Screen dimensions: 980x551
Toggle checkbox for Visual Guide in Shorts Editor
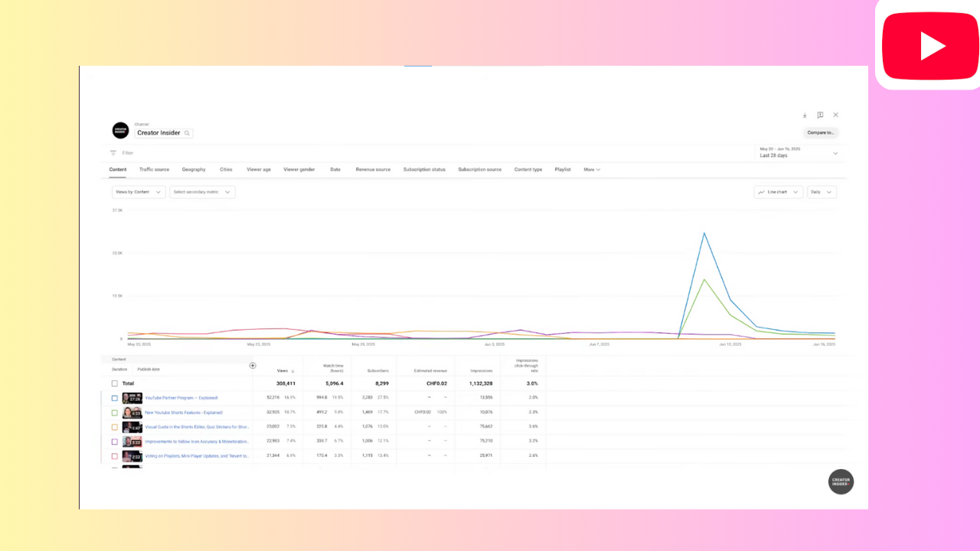[115, 427]
